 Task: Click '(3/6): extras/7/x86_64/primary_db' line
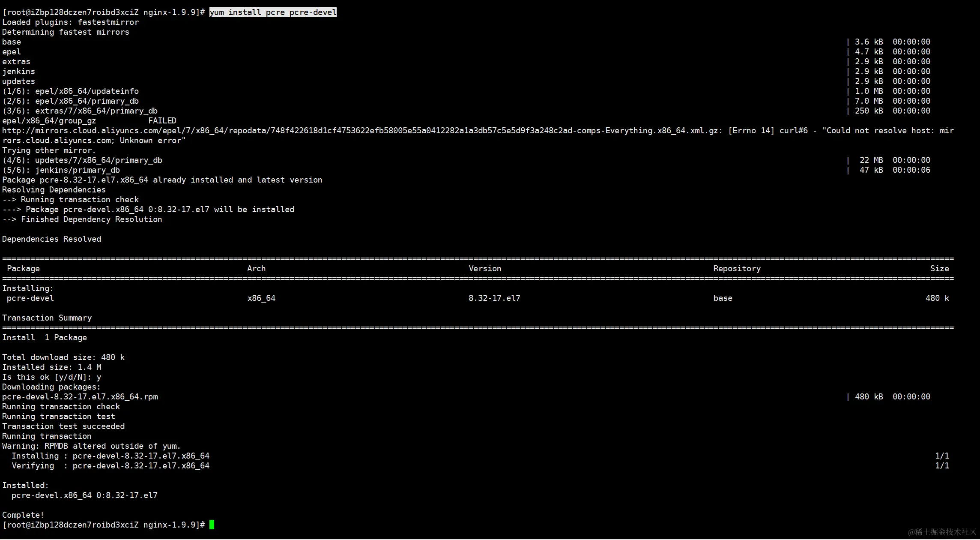coord(80,111)
